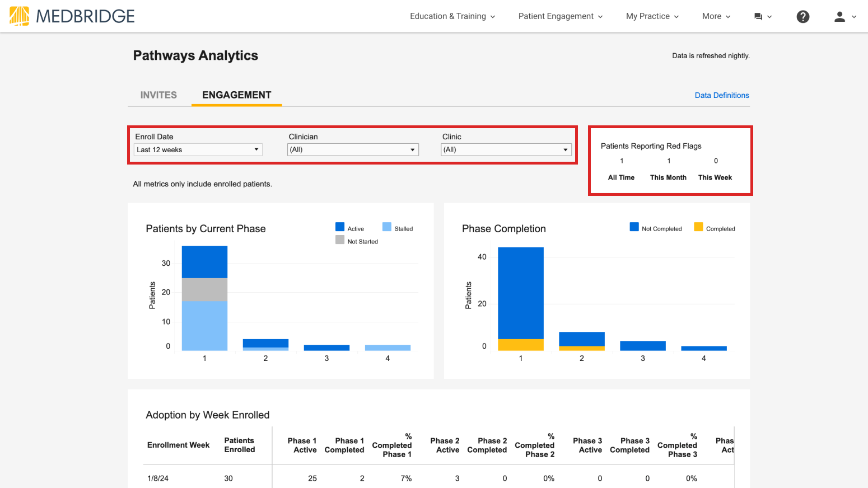Select the This Week red flags count

(715, 161)
